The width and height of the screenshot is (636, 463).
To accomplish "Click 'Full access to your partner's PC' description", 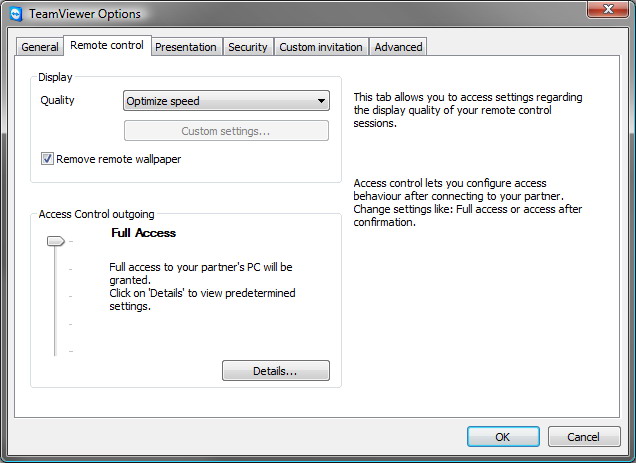I will coord(202,286).
